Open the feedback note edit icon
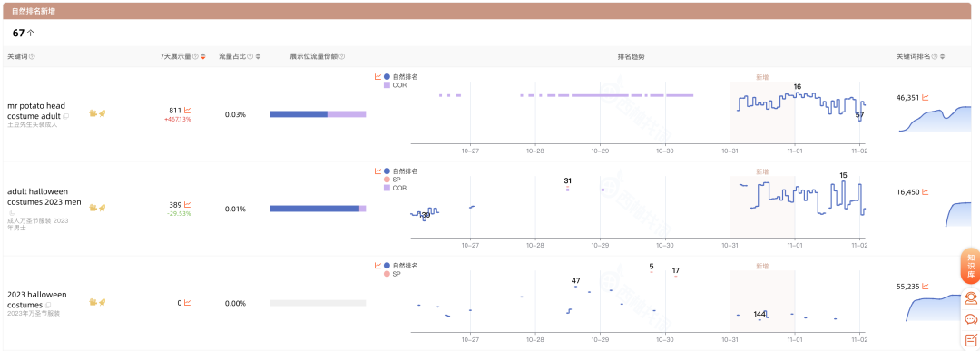This screenshot has width=980, height=351. coord(971,340)
